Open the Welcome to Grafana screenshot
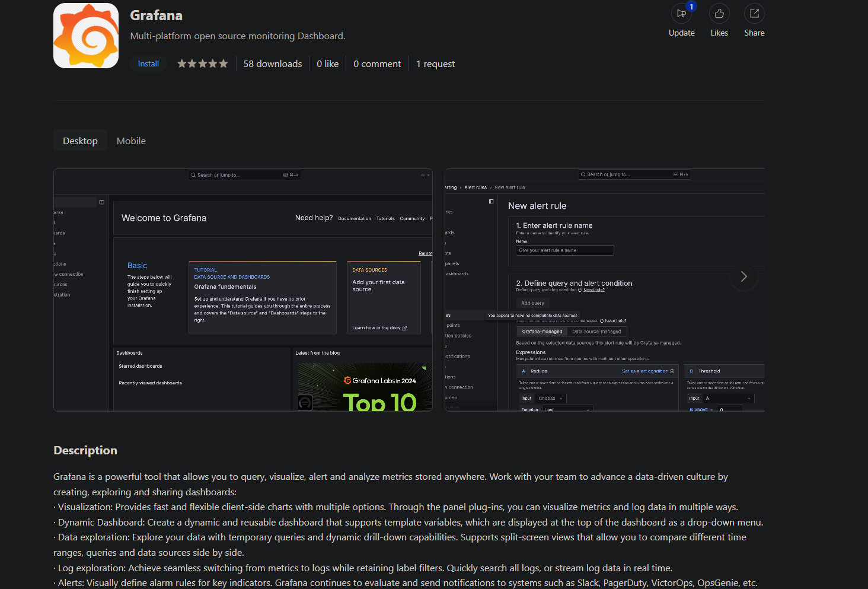The height and width of the screenshot is (589, 868). point(243,290)
